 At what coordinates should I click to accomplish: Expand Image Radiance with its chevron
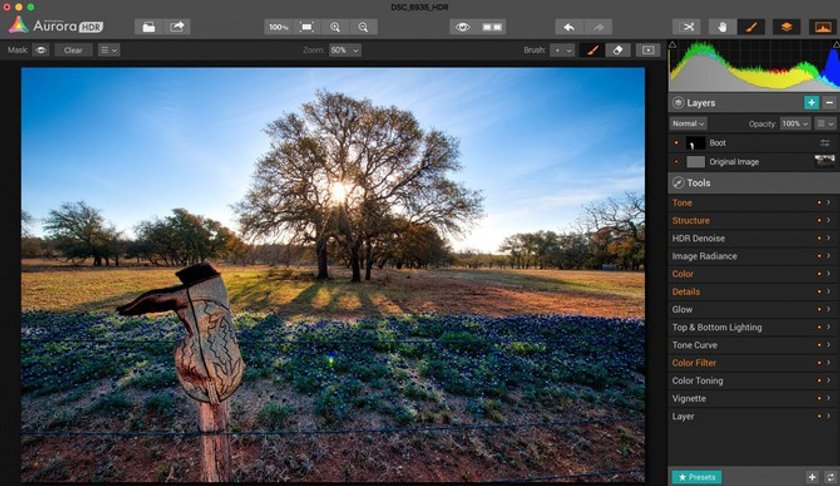coord(828,256)
